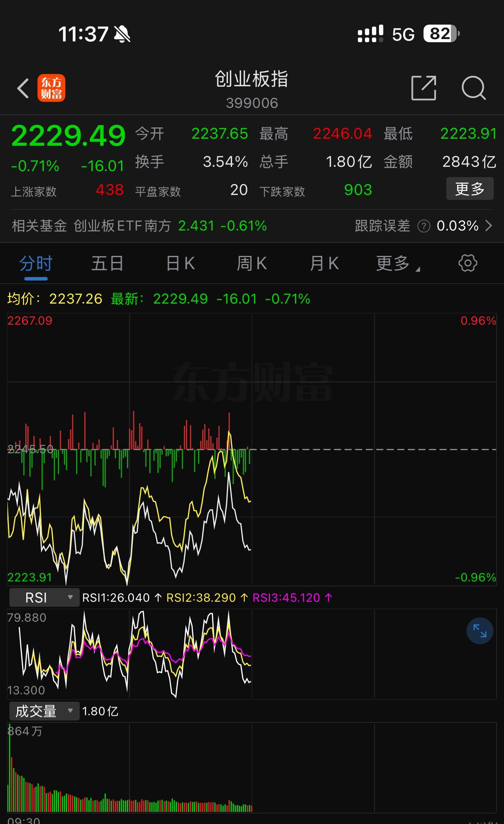
Task: Tap the 13.300 RSI scale label
Action: pyautogui.click(x=26, y=690)
